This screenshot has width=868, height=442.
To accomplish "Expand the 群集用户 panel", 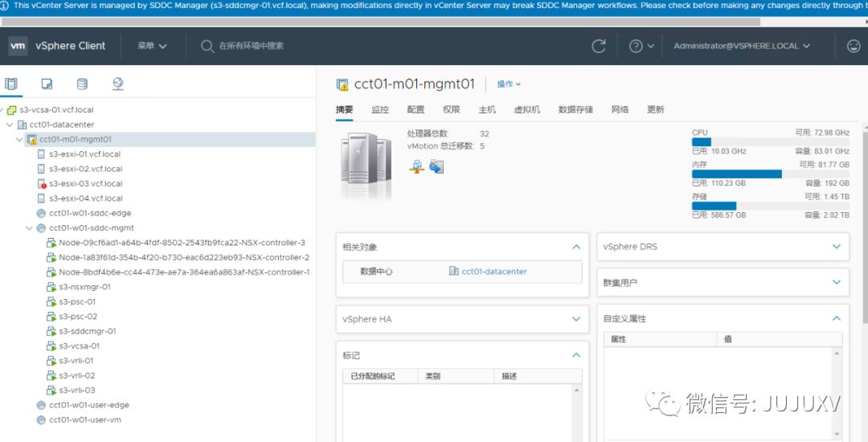I will 837,282.
